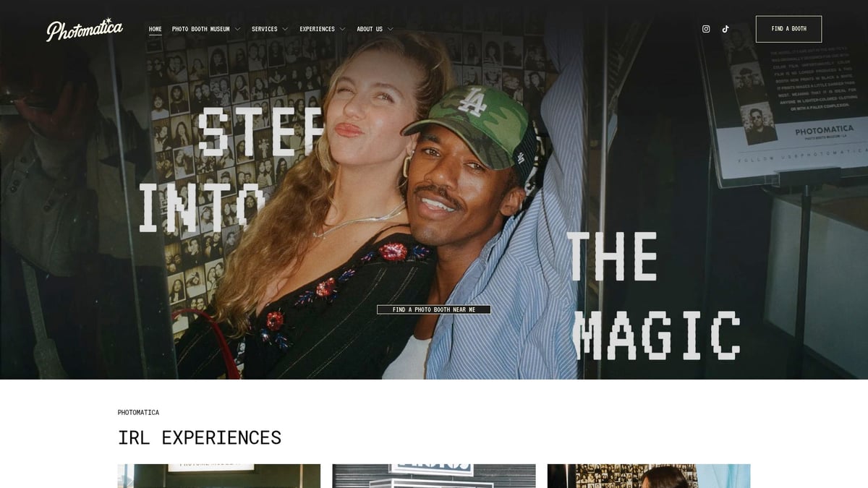
Task: Click the FIND A BOOTH button
Action: coord(788,28)
